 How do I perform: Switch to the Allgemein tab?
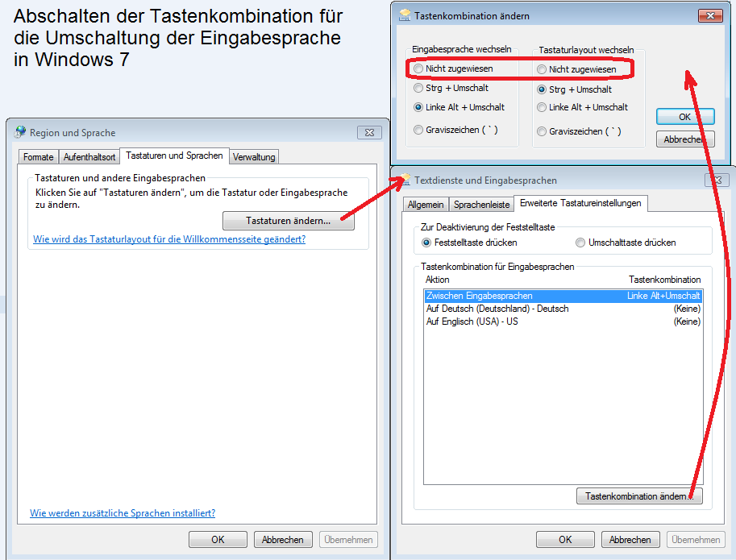(426, 205)
